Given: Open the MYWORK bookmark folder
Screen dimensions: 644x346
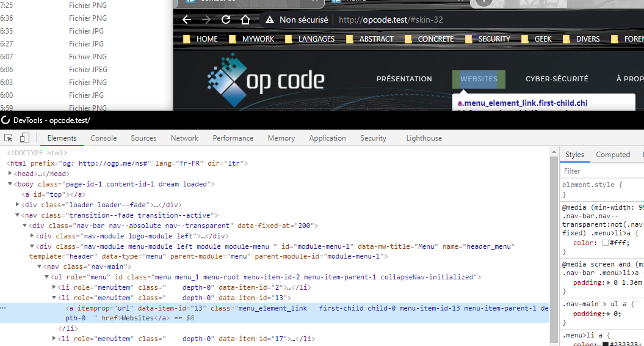Looking at the screenshot, I should (251, 39).
